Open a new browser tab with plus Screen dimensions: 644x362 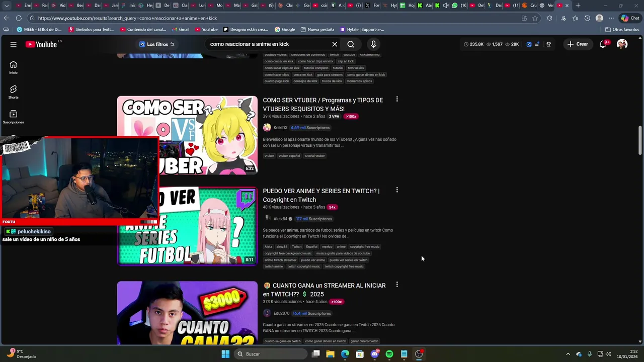[578, 6]
